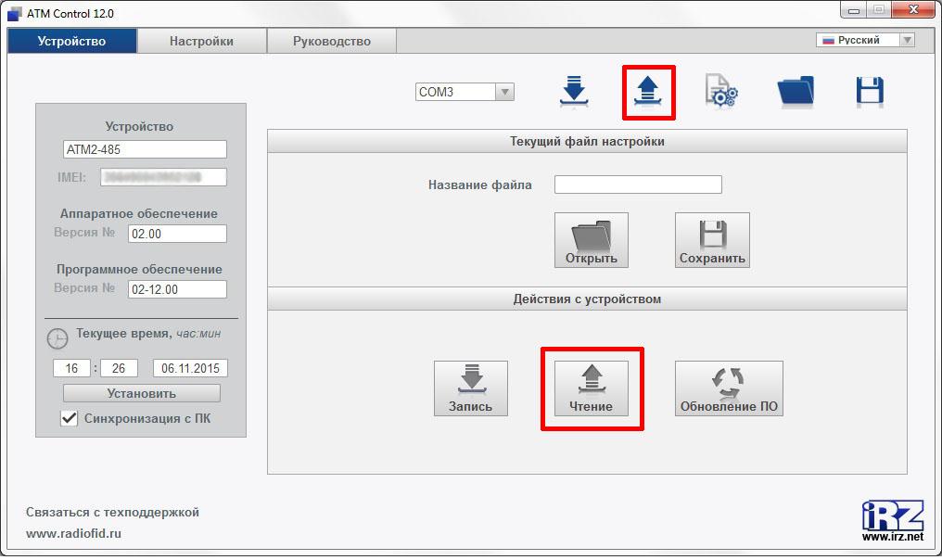Click the open-file folder toolbar icon
This screenshot has width=942, height=560.
coord(796,90)
